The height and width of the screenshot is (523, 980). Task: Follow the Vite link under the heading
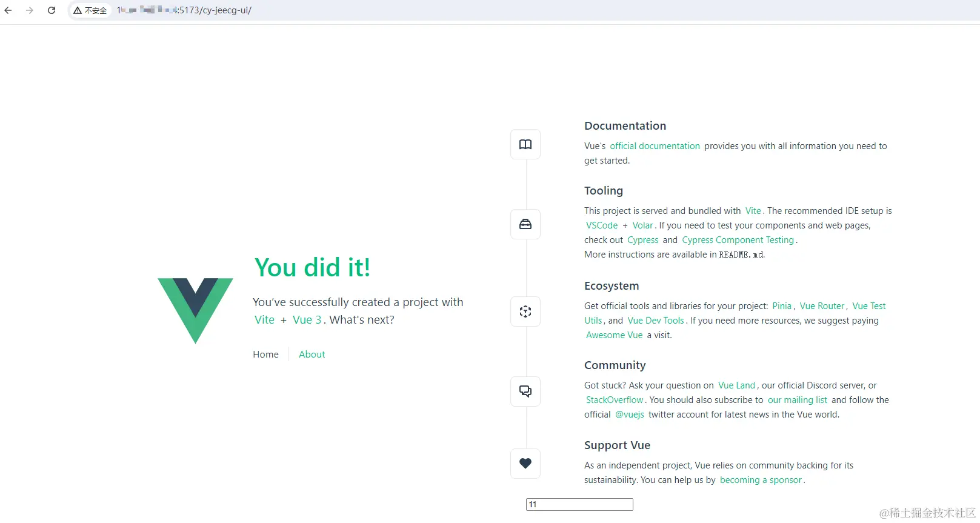264,320
